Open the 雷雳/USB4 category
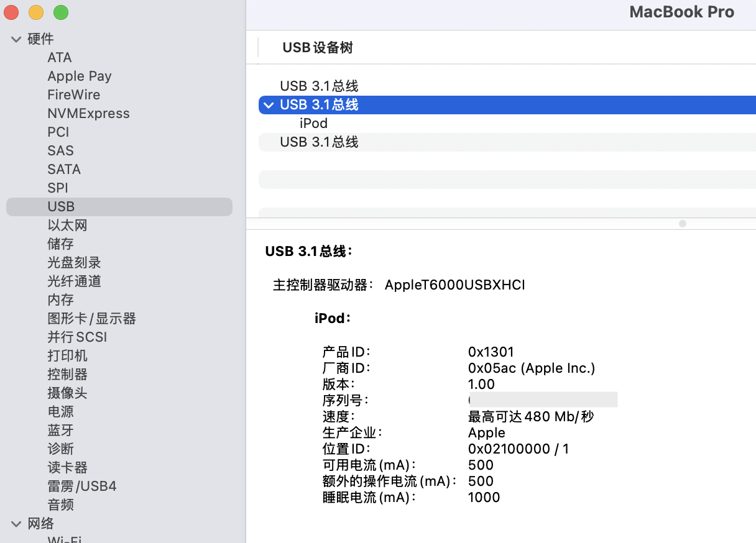The image size is (756, 543). tap(82, 486)
